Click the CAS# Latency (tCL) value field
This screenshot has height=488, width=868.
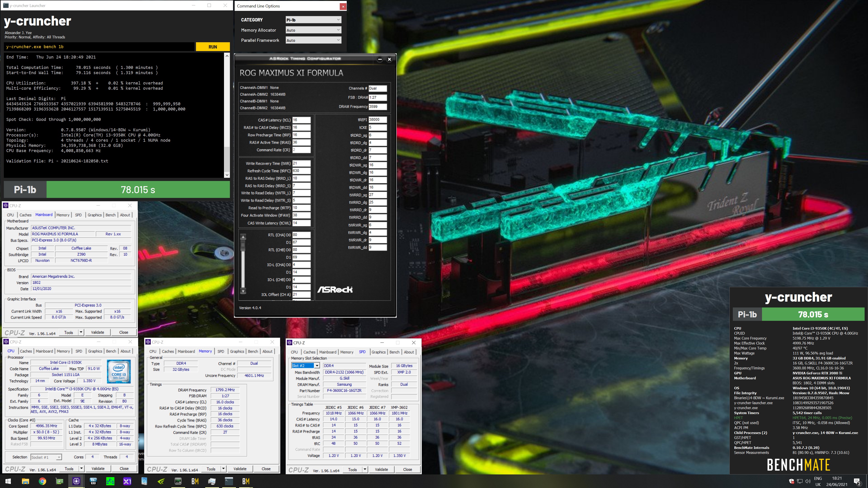coord(301,120)
